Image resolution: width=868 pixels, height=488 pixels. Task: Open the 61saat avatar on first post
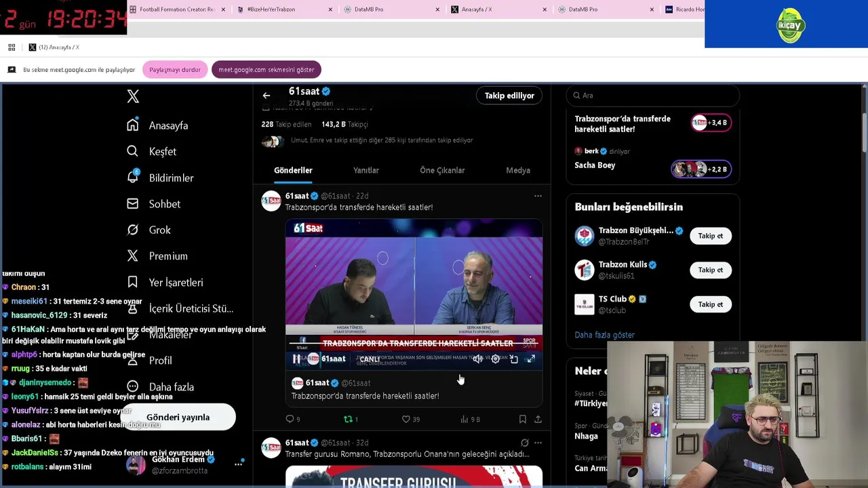point(271,201)
